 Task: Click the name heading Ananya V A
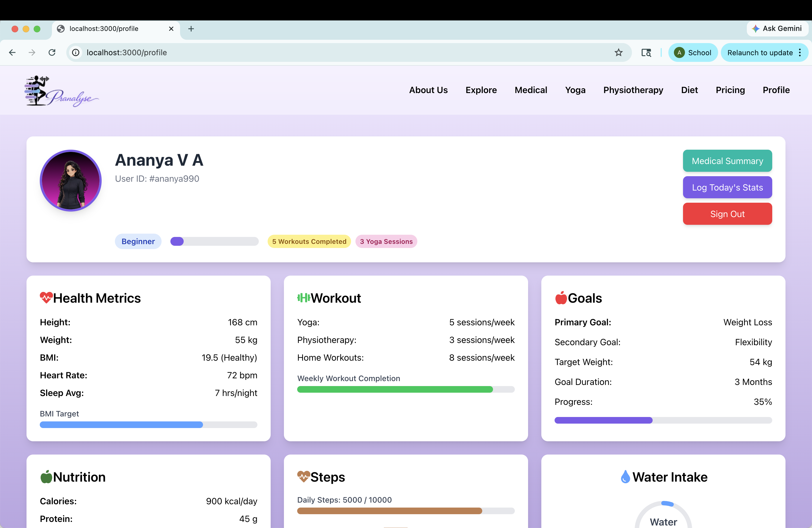pos(159,160)
